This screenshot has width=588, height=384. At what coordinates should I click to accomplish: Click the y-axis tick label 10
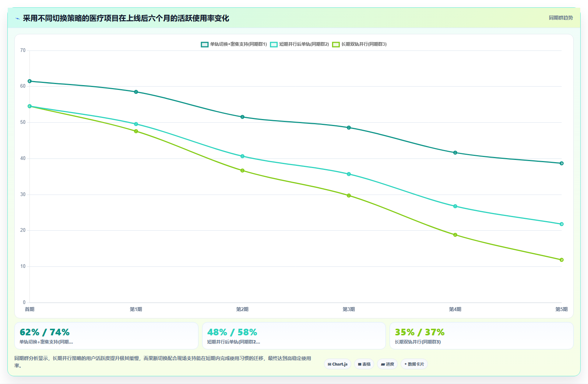(x=23, y=266)
